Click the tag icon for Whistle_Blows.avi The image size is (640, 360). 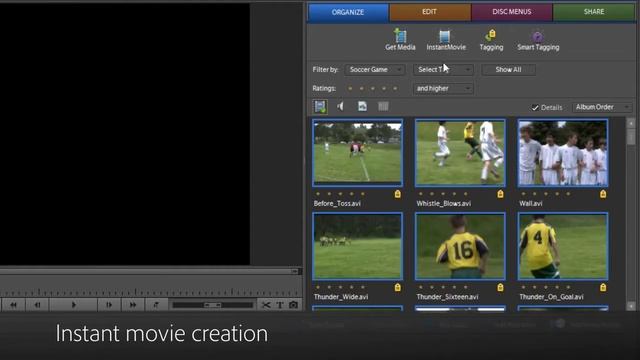[500, 194]
